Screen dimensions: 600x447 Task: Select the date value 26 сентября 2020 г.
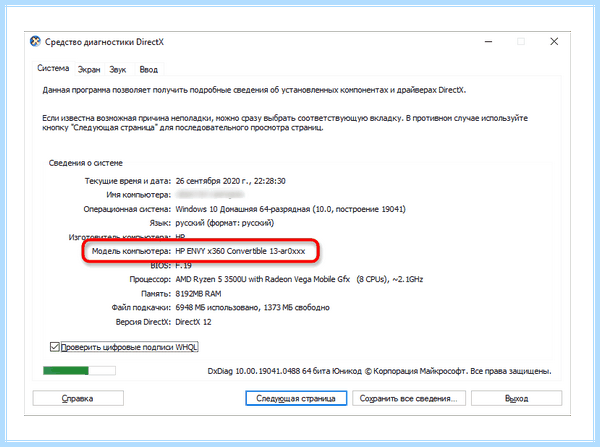pyautogui.click(x=213, y=181)
